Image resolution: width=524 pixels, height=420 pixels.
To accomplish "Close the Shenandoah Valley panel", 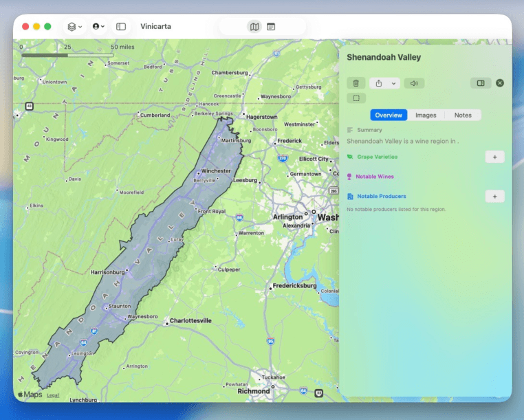I will click(500, 83).
